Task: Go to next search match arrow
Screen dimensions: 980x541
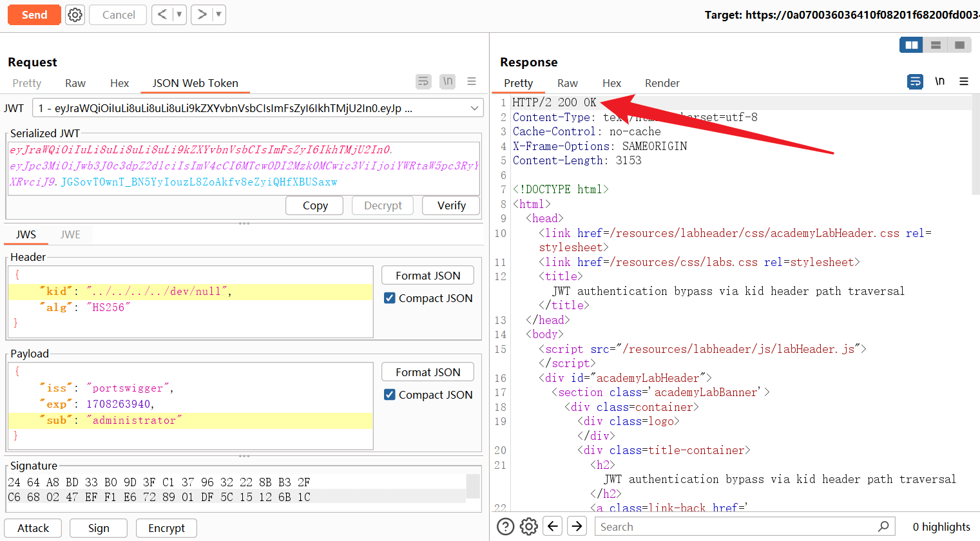Action: coord(577,526)
